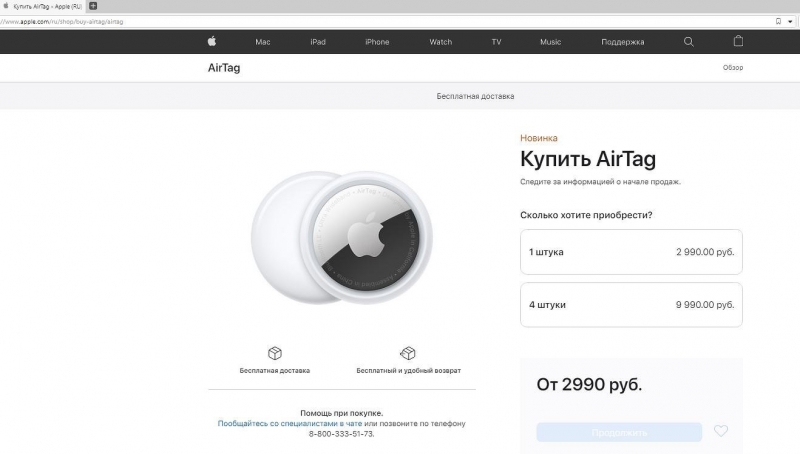Open the iPhone menu
The image size is (800, 454).
377,42
